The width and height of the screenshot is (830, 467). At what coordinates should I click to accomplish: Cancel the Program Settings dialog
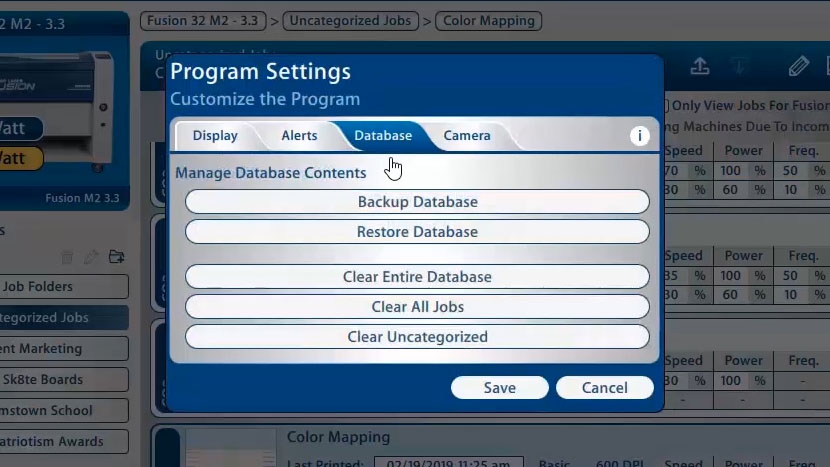coord(604,388)
